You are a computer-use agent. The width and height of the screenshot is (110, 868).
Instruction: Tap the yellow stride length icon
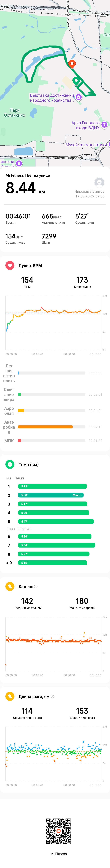10,697
